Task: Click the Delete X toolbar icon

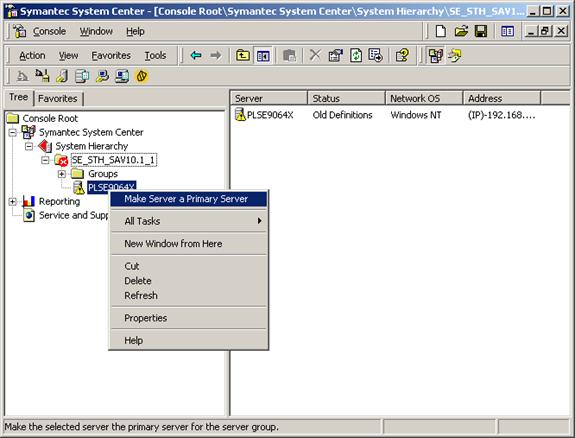Action: pos(315,55)
